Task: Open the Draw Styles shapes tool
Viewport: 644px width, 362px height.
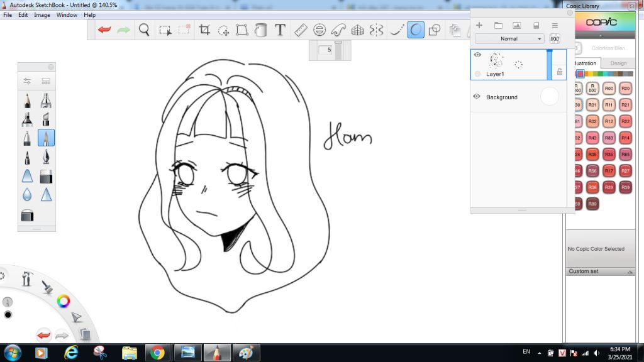Action: (434, 30)
